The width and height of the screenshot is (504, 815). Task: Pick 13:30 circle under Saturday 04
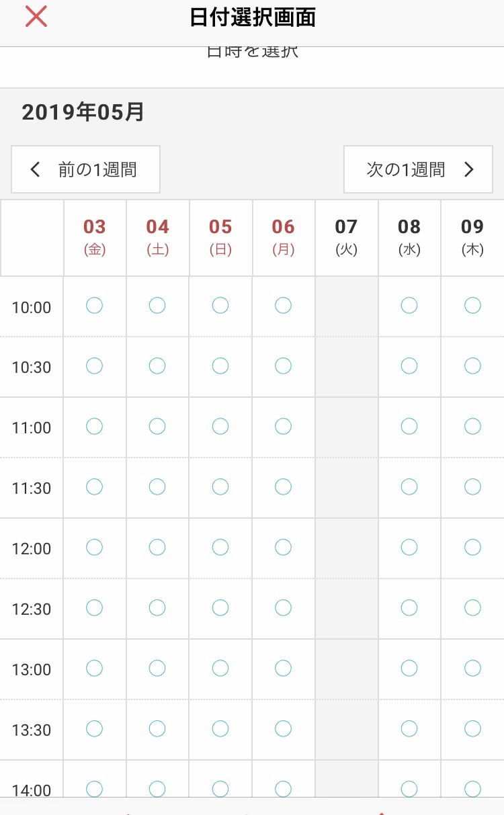point(157,729)
